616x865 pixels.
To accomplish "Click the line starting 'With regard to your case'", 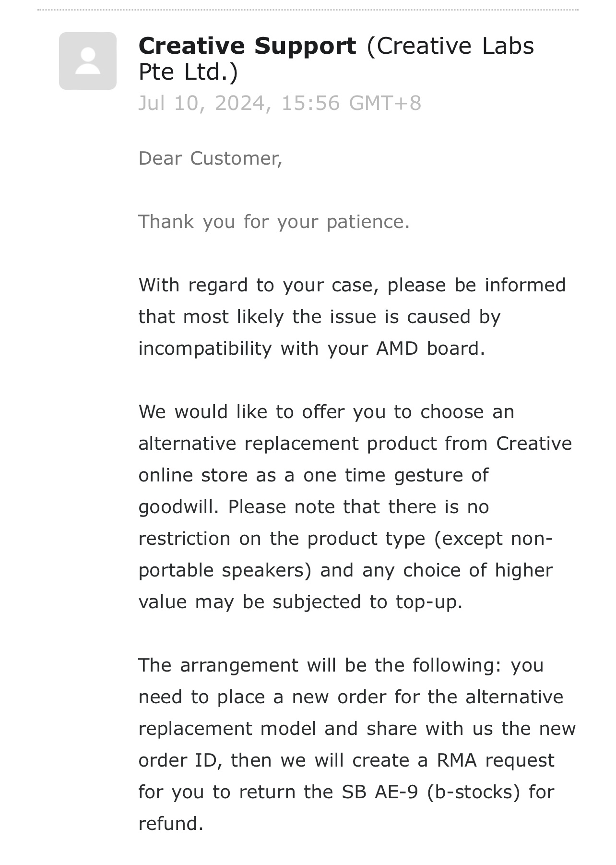I will 352,285.
